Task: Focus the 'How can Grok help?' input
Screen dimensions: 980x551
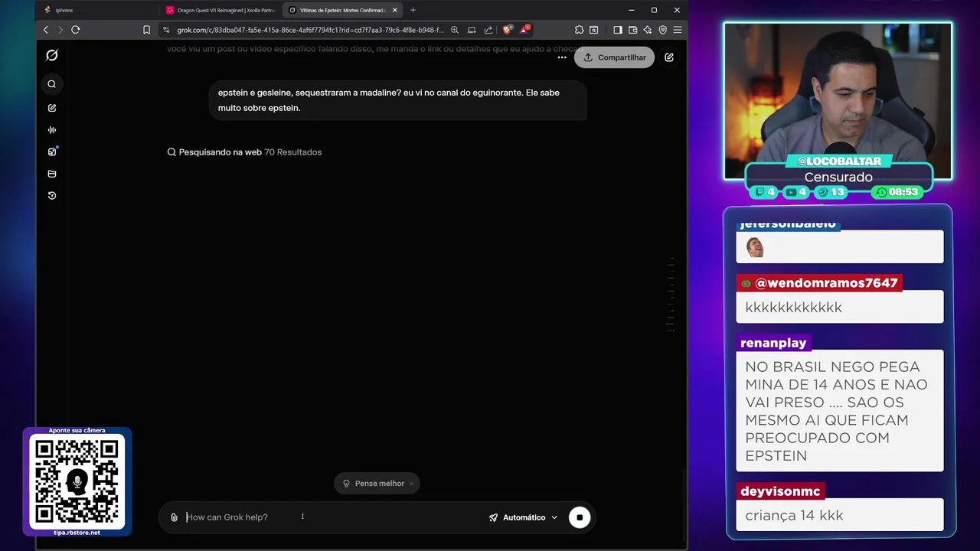Action: (333, 517)
